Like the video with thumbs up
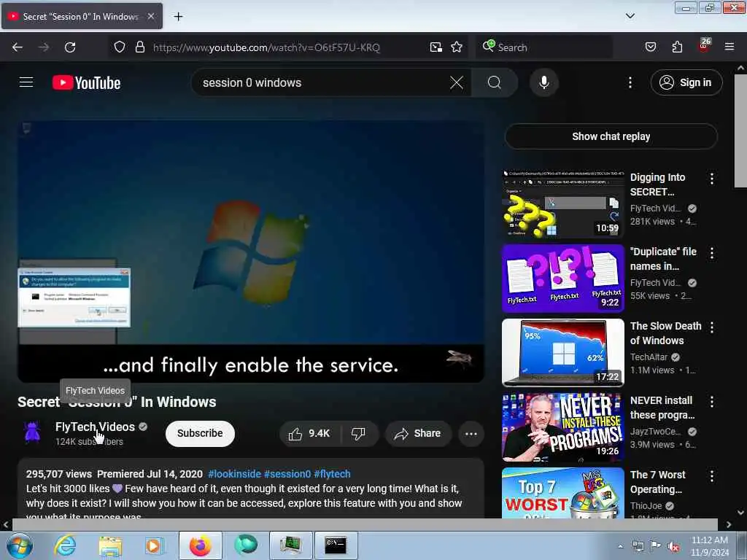Screen dimensions: 747x560 (x=309, y=433)
